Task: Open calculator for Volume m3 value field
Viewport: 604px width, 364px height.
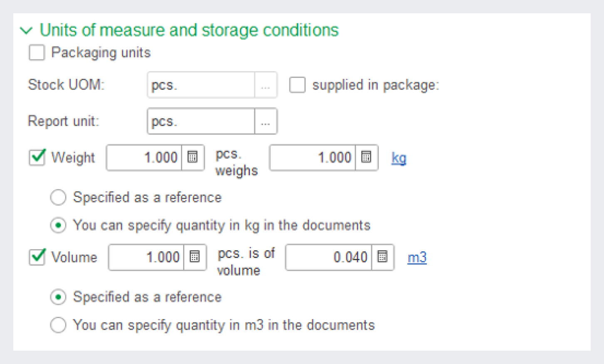Action: tap(382, 257)
